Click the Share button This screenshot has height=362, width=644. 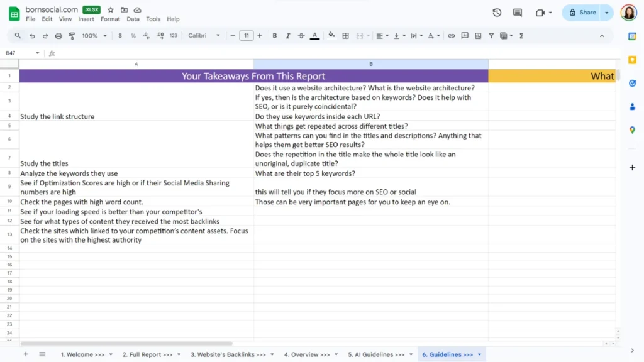click(582, 13)
